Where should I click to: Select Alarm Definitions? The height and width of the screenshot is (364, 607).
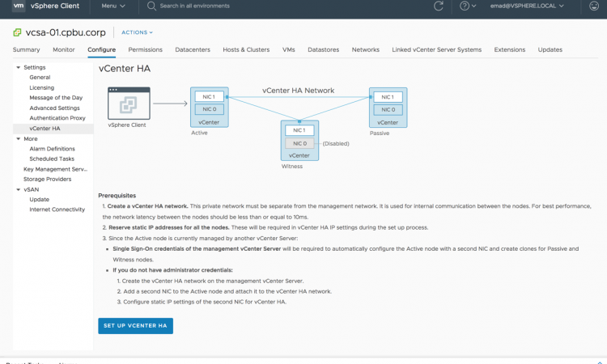tap(53, 149)
